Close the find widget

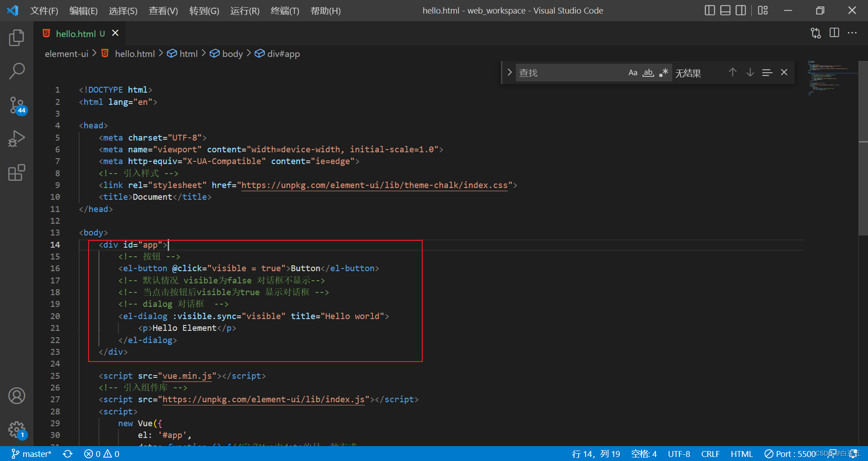point(784,72)
